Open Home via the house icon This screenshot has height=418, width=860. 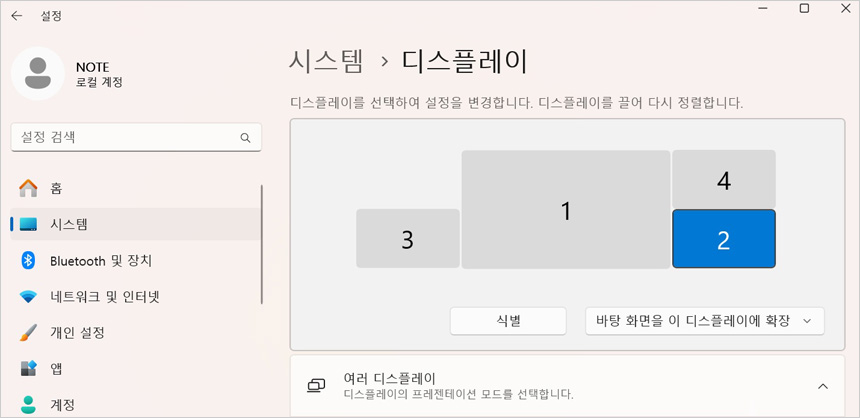tap(28, 188)
